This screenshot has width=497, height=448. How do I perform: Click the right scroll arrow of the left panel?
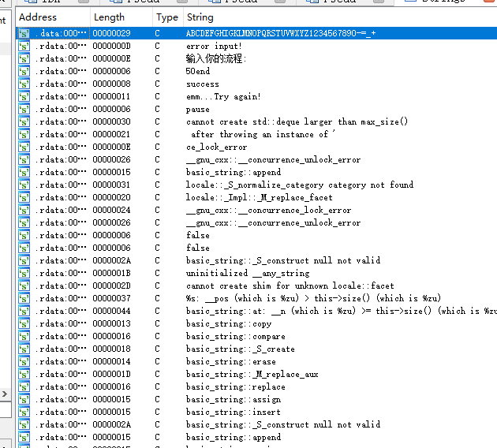coord(5,394)
